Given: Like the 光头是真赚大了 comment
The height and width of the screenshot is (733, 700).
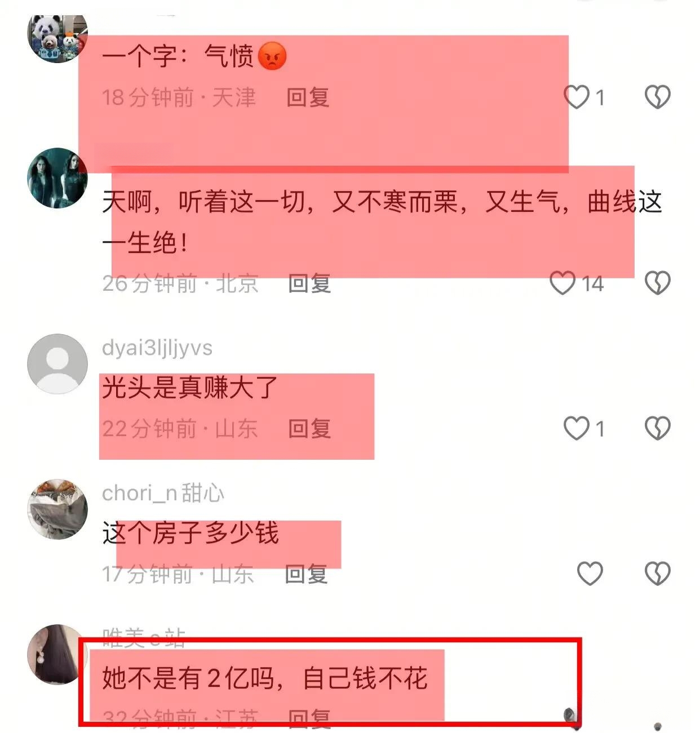Looking at the screenshot, I should [x=577, y=429].
